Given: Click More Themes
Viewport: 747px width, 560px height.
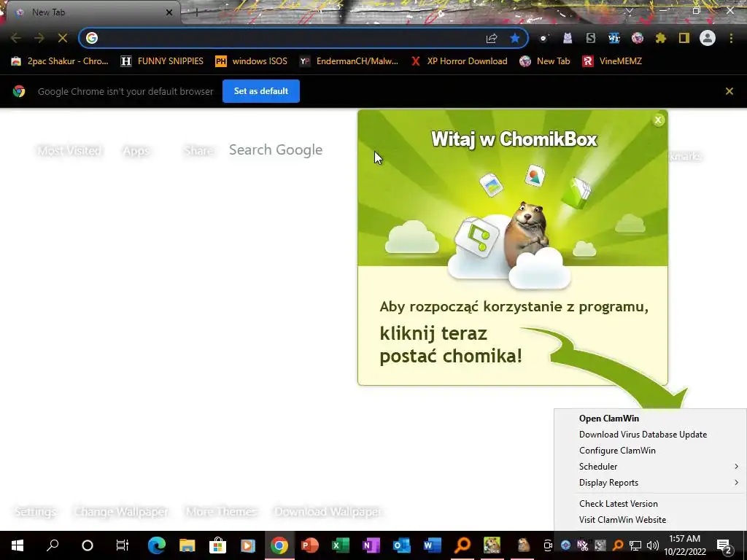Looking at the screenshot, I should coord(222,511).
